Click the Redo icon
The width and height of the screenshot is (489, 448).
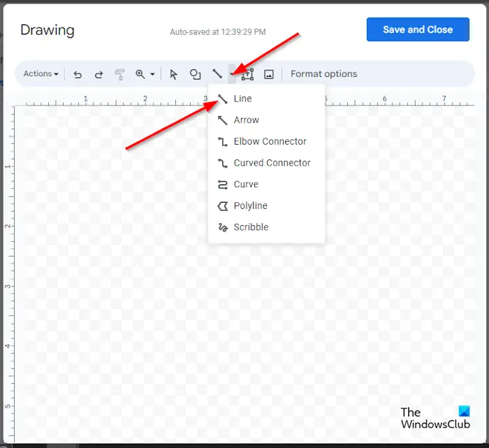99,74
